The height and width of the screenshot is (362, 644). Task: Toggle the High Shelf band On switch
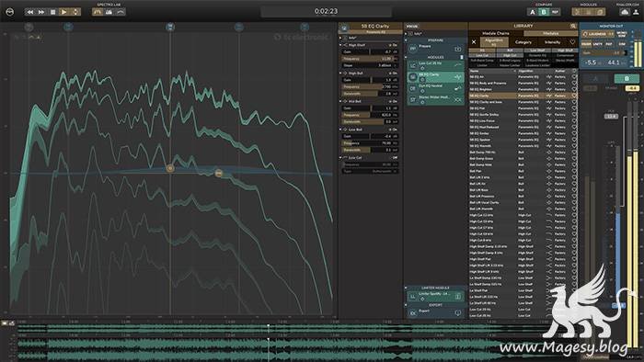394,45
